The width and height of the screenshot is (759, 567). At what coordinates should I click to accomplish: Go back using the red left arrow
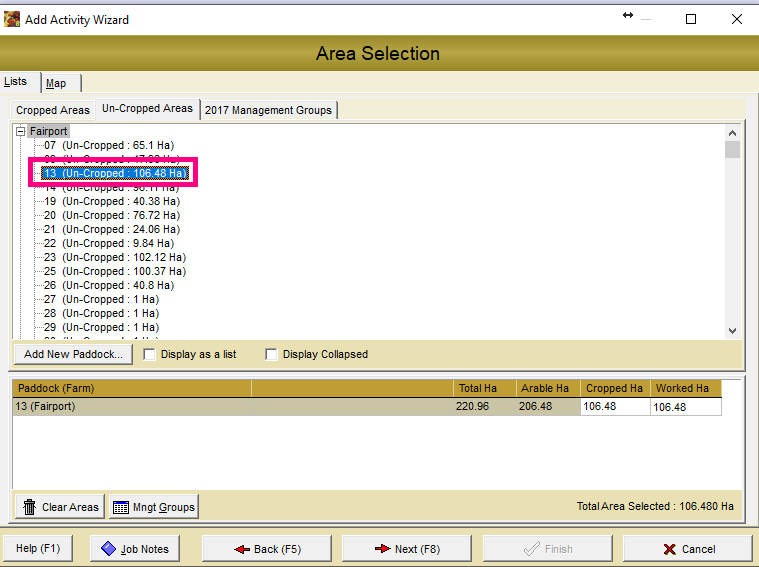(241, 549)
